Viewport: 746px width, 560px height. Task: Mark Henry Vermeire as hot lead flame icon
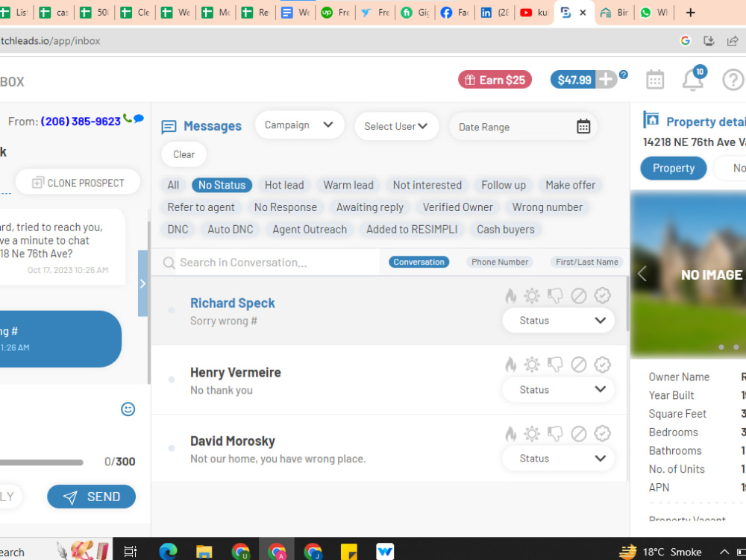(510, 365)
